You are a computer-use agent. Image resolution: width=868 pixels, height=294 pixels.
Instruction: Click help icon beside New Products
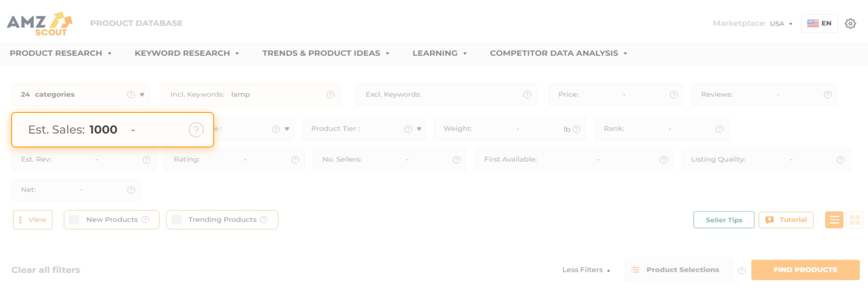coord(145,220)
